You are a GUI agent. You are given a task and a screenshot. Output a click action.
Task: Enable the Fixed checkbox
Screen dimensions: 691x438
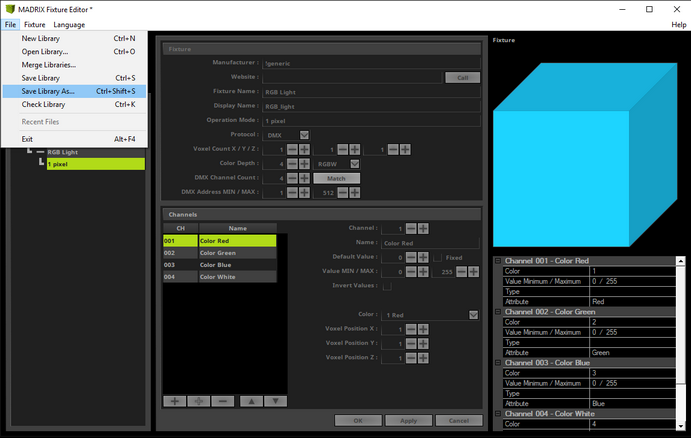tap(438, 257)
